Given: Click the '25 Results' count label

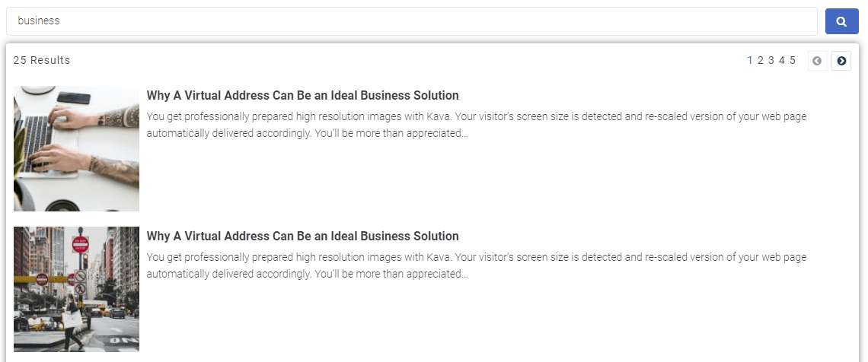Looking at the screenshot, I should (x=42, y=60).
